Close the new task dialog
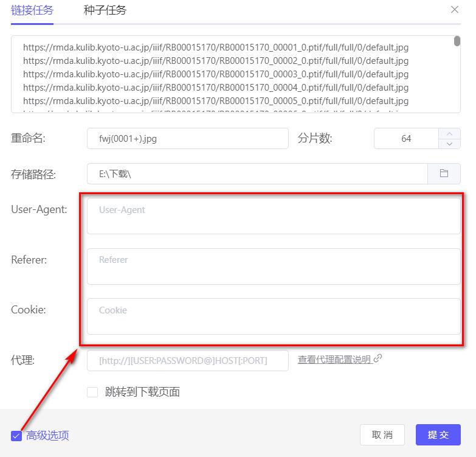The image size is (476, 457). 455,10
